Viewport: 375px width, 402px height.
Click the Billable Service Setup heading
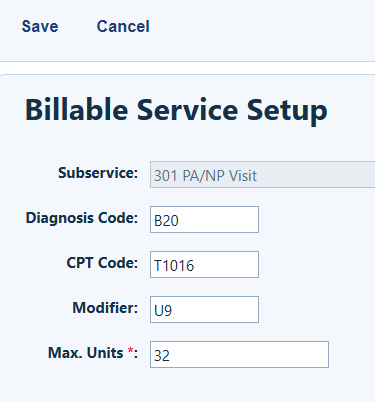coord(176,111)
